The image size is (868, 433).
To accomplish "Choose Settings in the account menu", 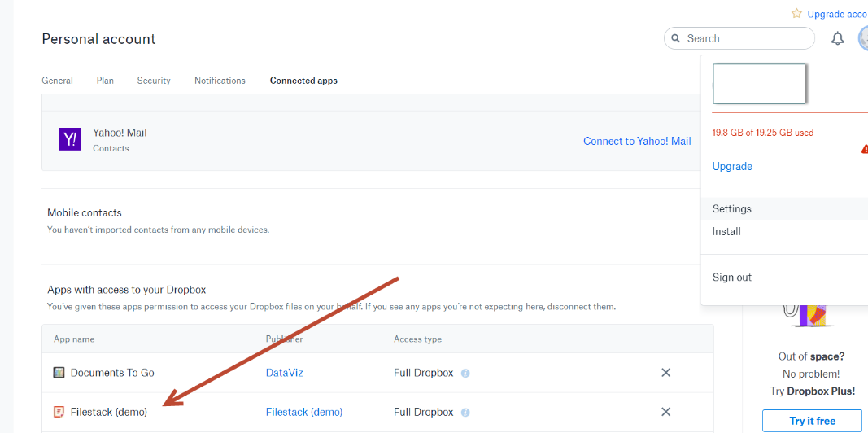I will 784,208.
